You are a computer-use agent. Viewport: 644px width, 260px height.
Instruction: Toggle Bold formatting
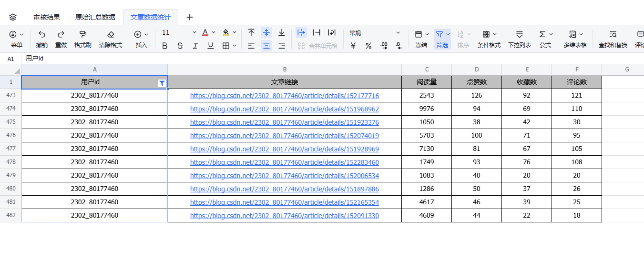click(x=165, y=46)
